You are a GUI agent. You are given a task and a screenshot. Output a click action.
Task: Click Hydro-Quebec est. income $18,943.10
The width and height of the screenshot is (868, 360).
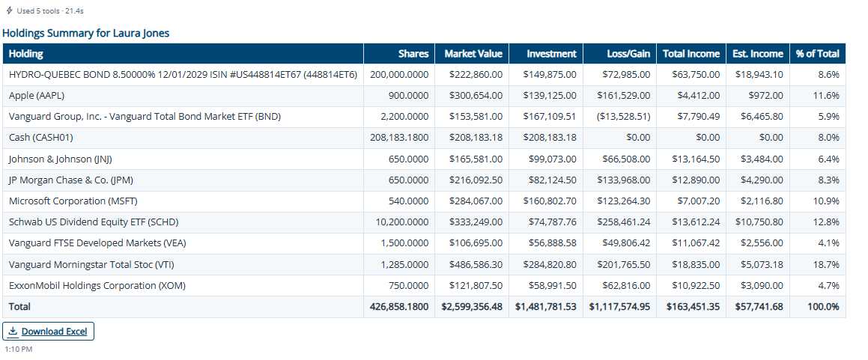point(759,75)
